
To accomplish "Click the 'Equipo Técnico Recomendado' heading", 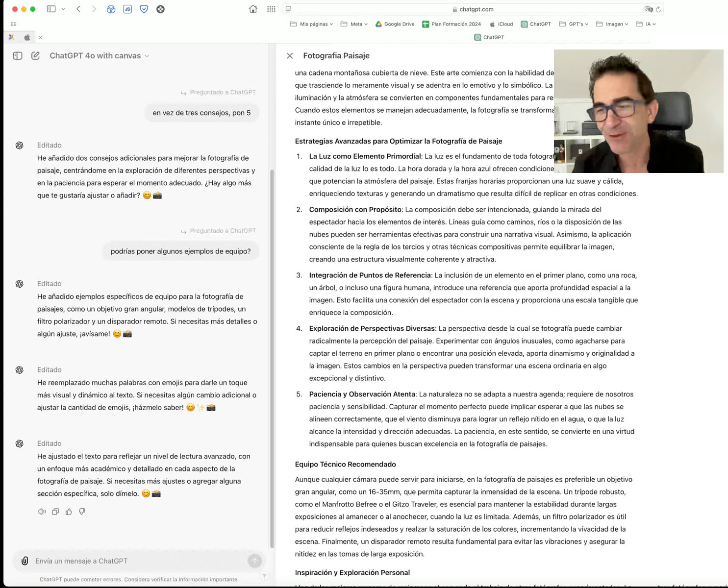I will (x=346, y=465).
